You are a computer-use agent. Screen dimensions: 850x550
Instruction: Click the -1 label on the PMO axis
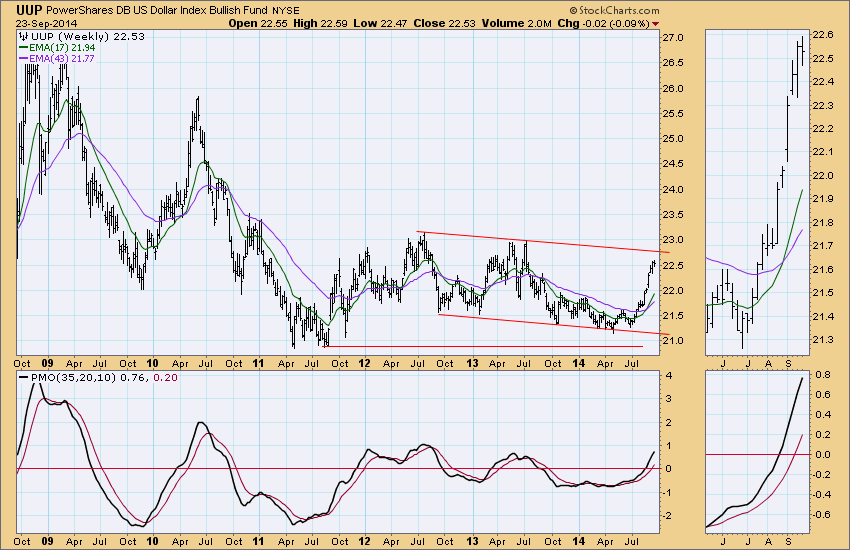point(667,493)
